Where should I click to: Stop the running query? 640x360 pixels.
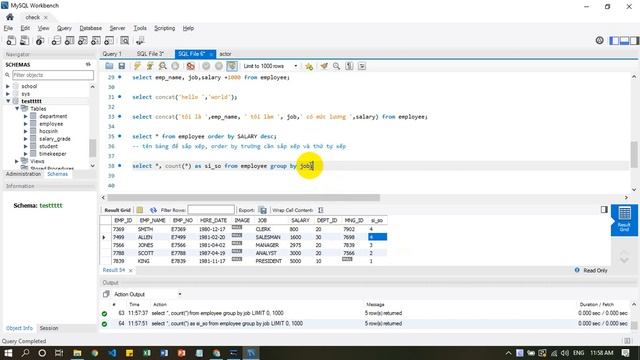[175, 66]
